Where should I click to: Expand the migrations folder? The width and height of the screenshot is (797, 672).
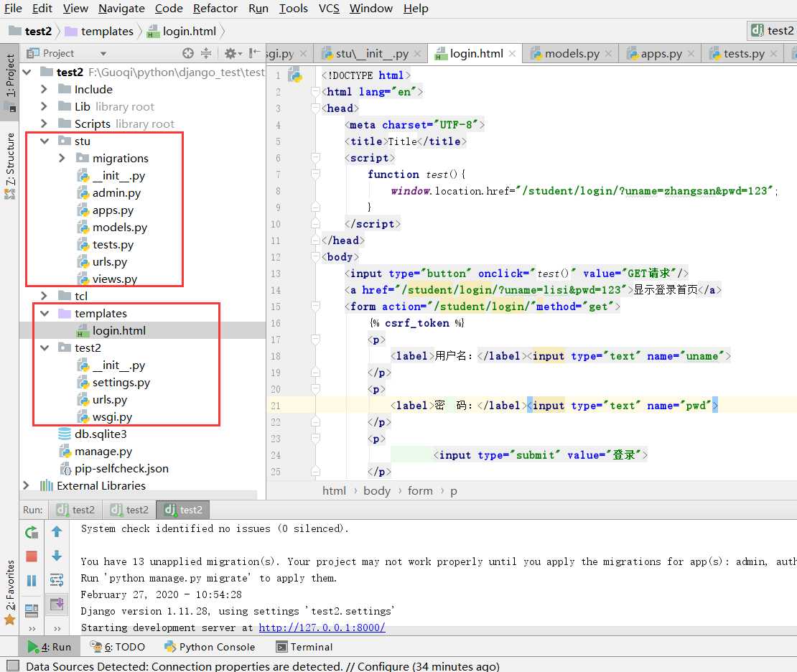pos(62,158)
